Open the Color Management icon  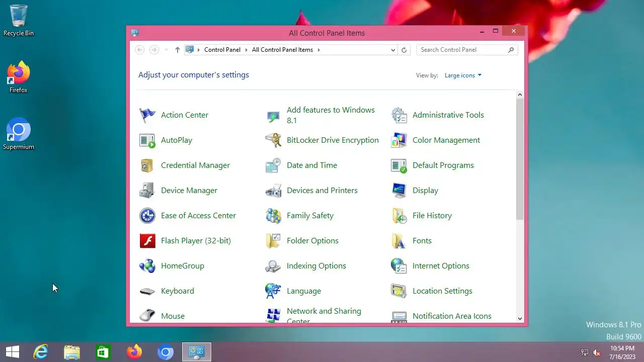pyautogui.click(x=399, y=140)
